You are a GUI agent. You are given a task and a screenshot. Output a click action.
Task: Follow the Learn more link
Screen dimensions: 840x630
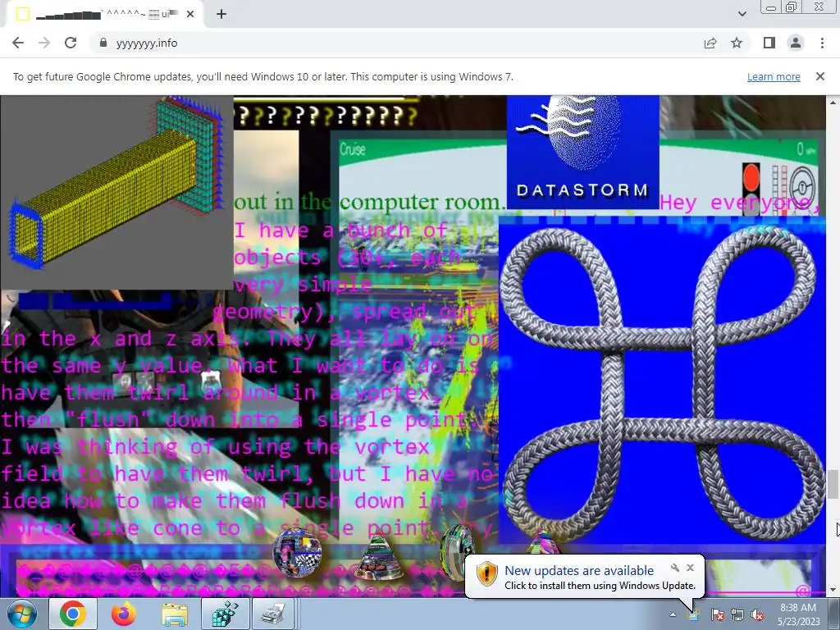(774, 76)
